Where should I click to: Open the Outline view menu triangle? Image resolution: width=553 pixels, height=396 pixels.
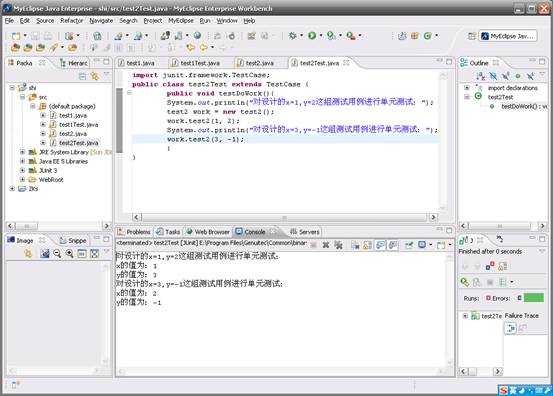tap(542, 74)
